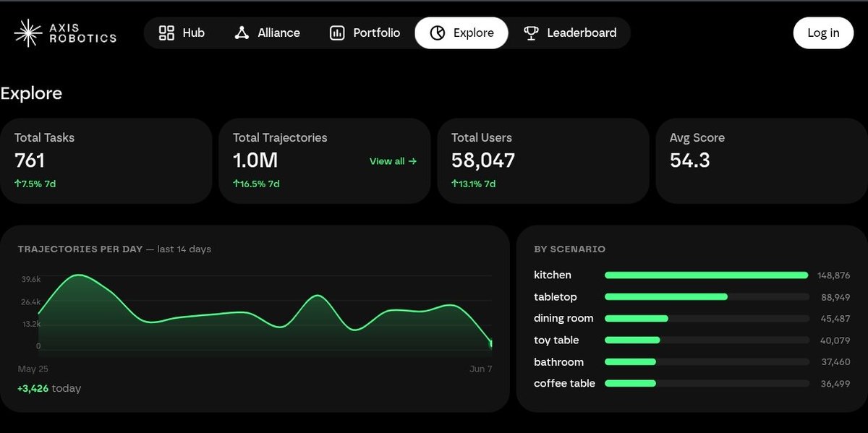Click the 13.1% 7d growth indicator
Image resolution: width=868 pixels, height=433 pixels.
pos(474,184)
